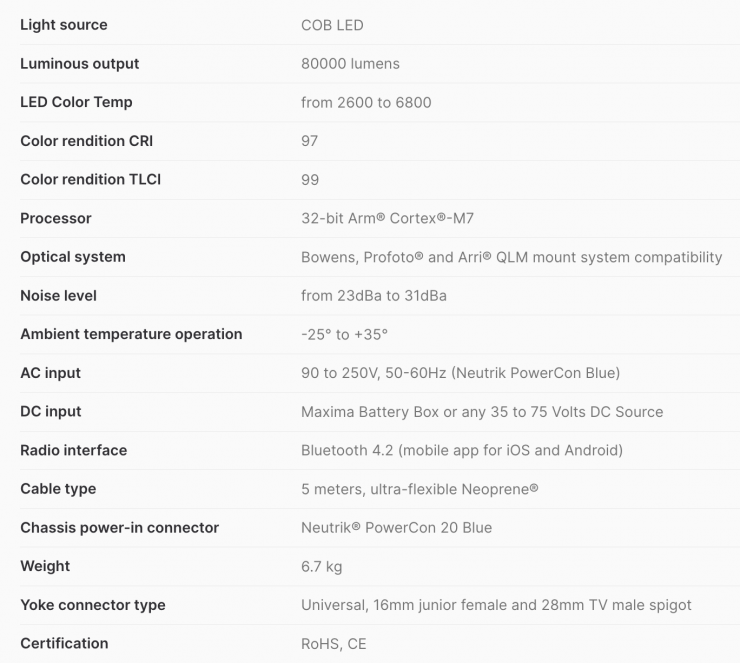This screenshot has height=663, width=740.
Task: Click the "5 meters, ultra-flexible Neoprene" value
Action: (420, 489)
